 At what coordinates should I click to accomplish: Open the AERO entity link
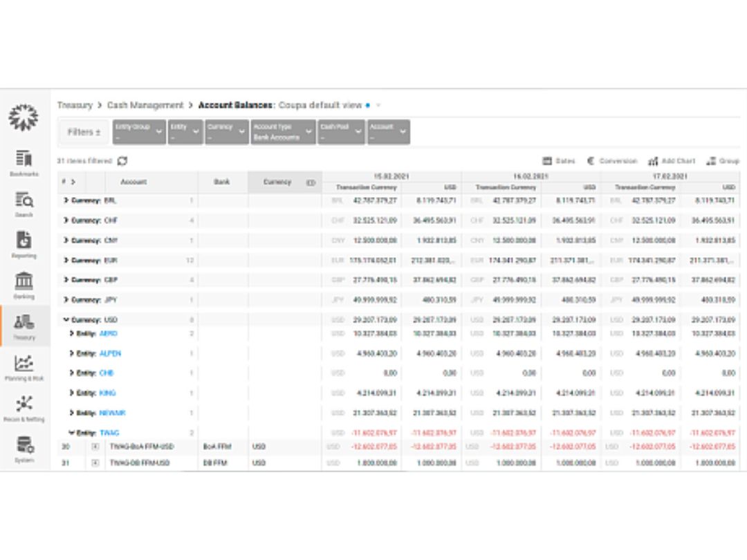109,334
